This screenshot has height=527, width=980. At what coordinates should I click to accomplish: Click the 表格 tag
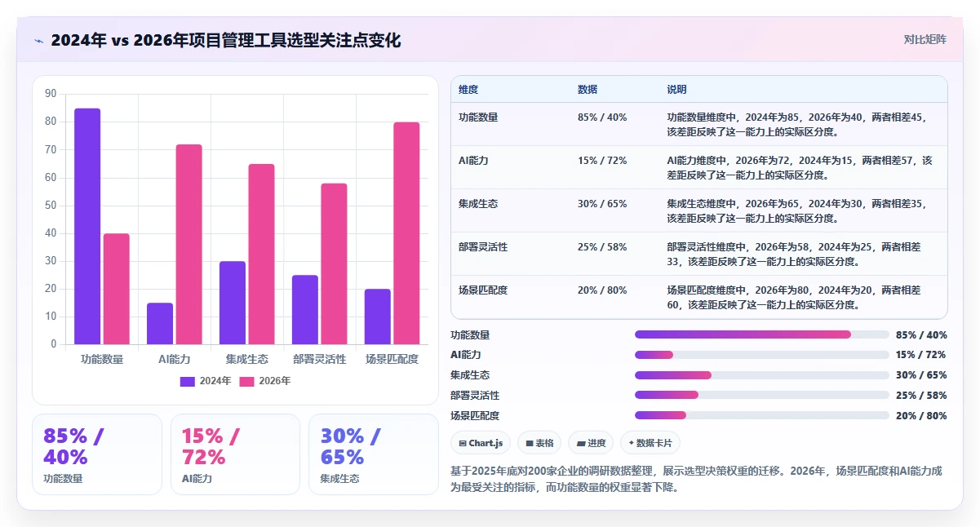pos(539,443)
